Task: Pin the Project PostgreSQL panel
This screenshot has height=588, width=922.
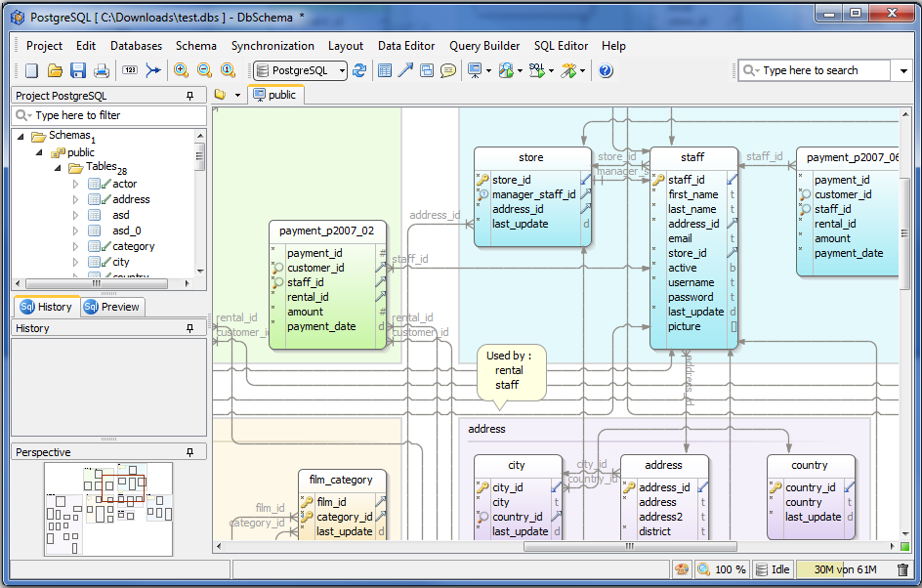Action: click(189, 96)
